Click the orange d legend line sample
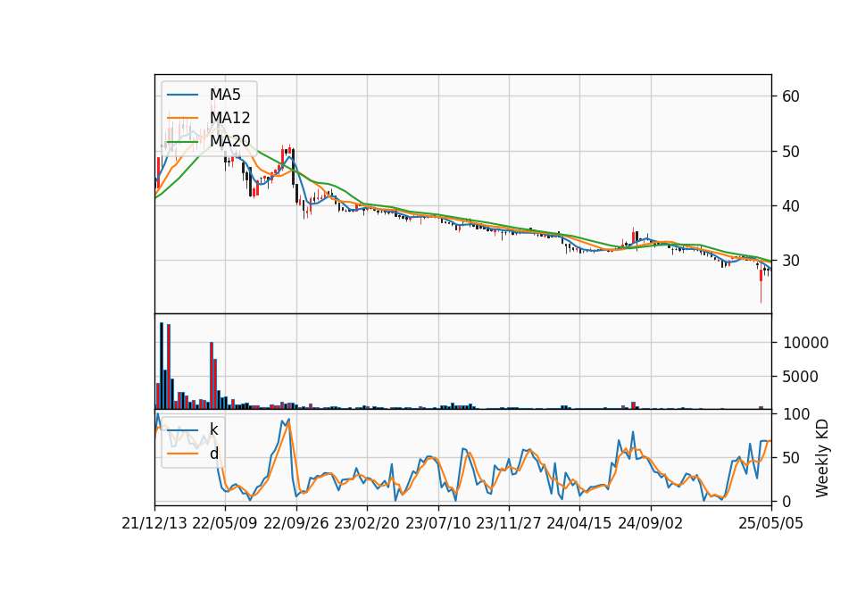857x616 pixels. coord(182,454)
